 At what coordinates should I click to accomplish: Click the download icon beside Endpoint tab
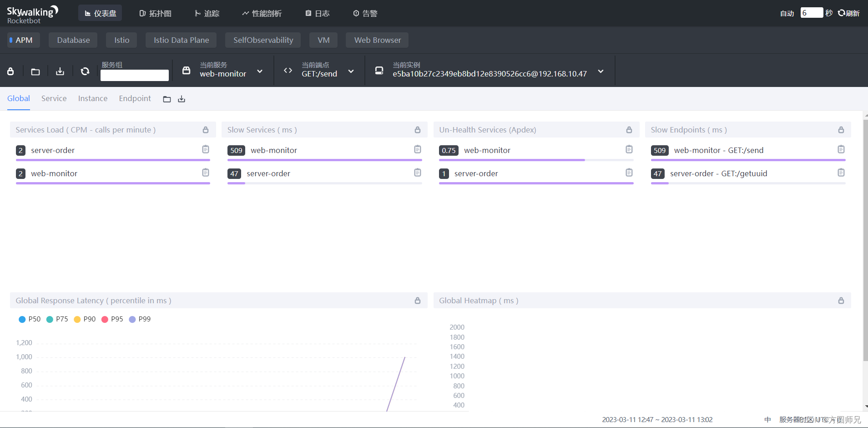pyautogui.click(x=182, y=99)
